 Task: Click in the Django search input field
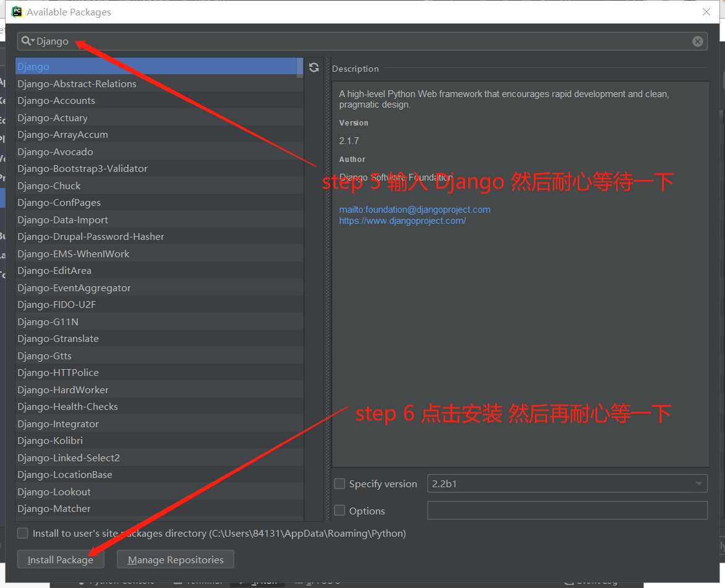click(x=363, y=41)
